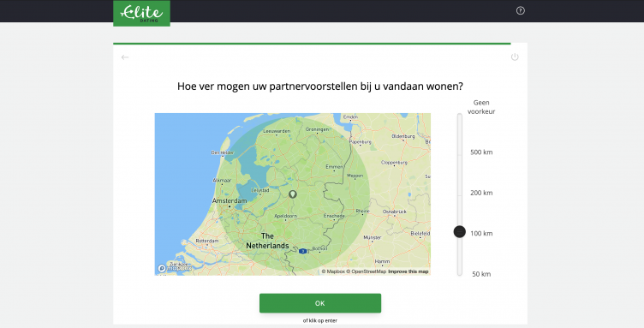Click Leeuwarden label on the map
The height and width of the screenshot is (328, 644).
pyautogui.click(x=277, y=131)
